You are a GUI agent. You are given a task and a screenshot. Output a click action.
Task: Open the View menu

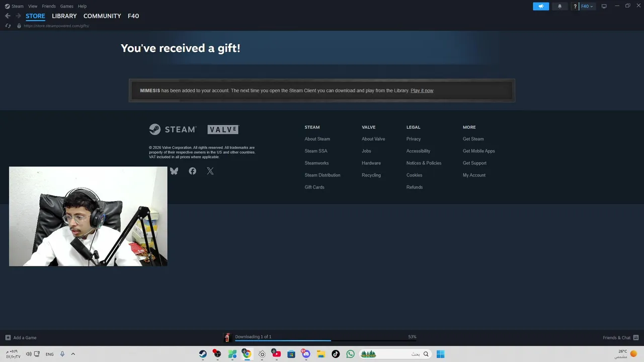33,6
